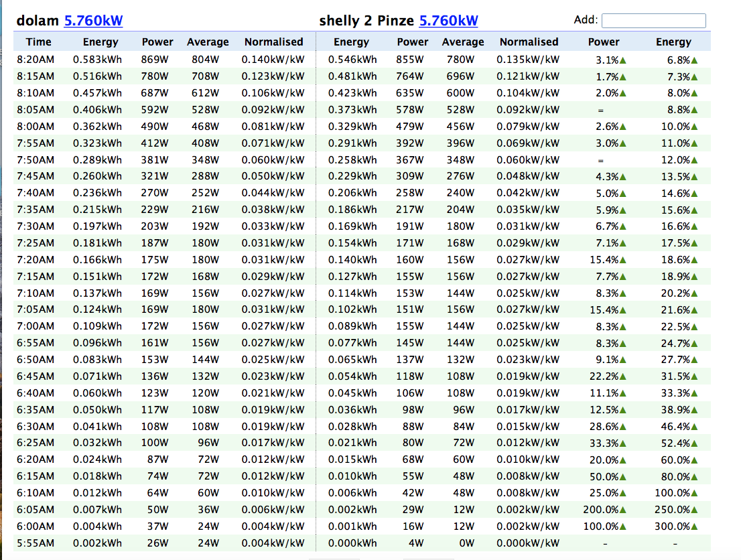Click the equals sign in 7:50AM row
Image resolution: width=741 pixels, height=560 pixels.
point(601,160)
